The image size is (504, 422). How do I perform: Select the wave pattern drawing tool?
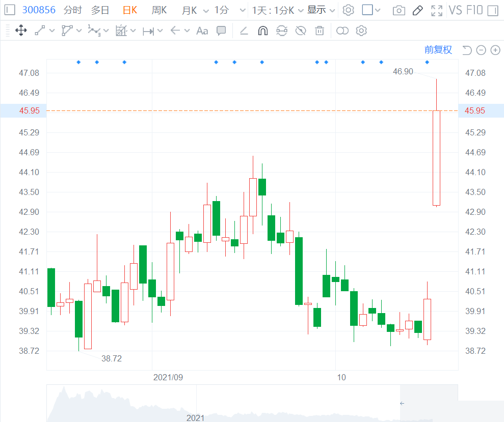94,31
